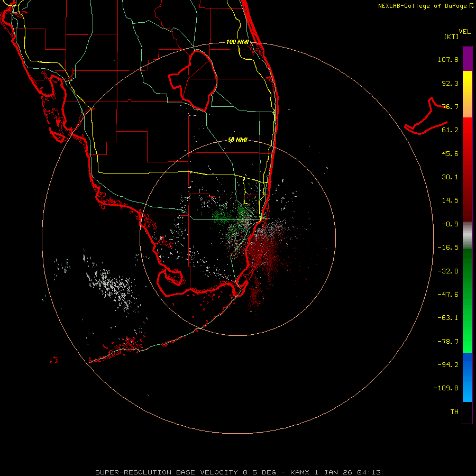Click the red Lake Okeechobee outline
Viewport: 476px width, 476px height.
pyautogui.click(x=193, y=80)
